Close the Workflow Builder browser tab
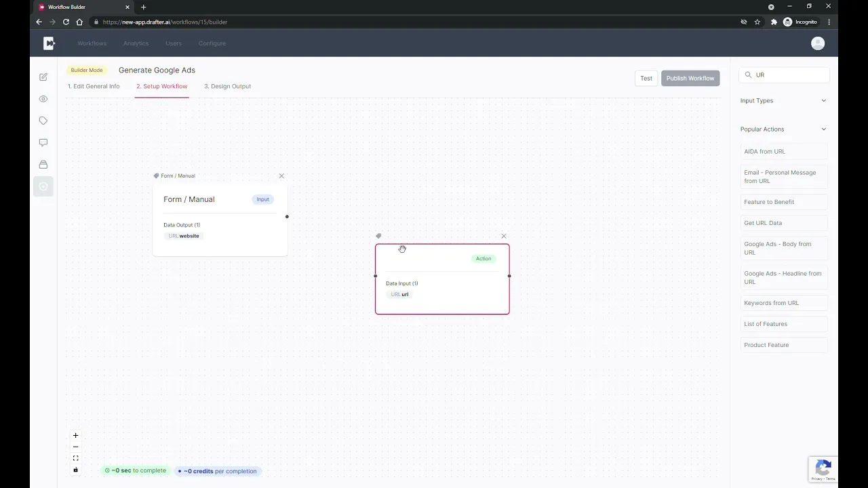The height and width of the screenshot is (488, 868). coord(127,7)
